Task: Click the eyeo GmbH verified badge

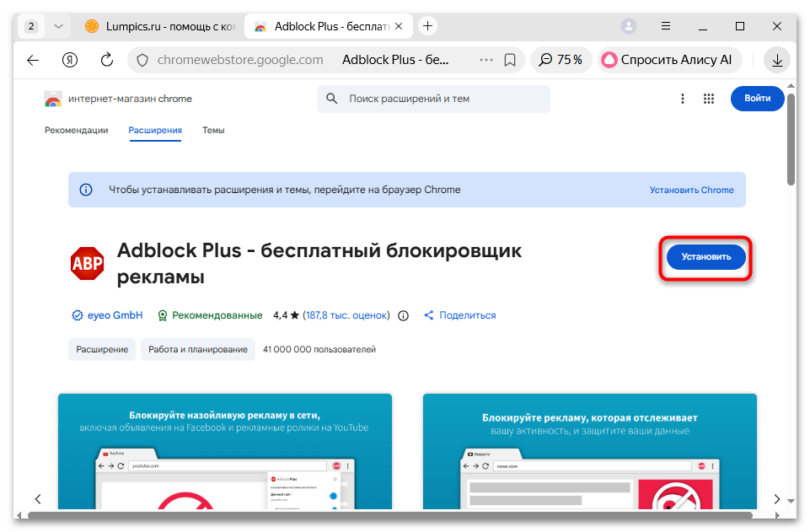Action: click(x=77, y=315)
